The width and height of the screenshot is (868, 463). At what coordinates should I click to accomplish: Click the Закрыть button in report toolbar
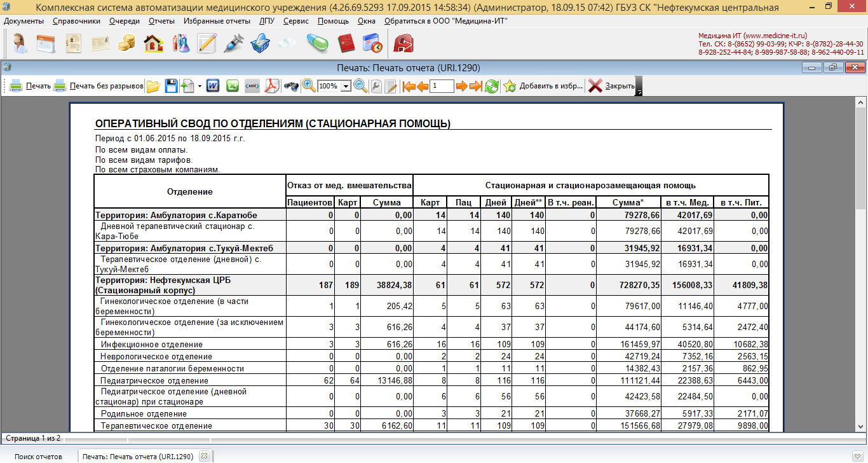(x=611, y=86)
